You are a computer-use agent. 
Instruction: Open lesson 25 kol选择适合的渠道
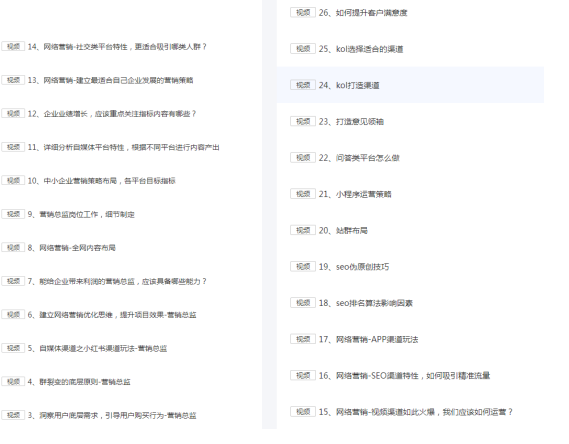[361, 49]
